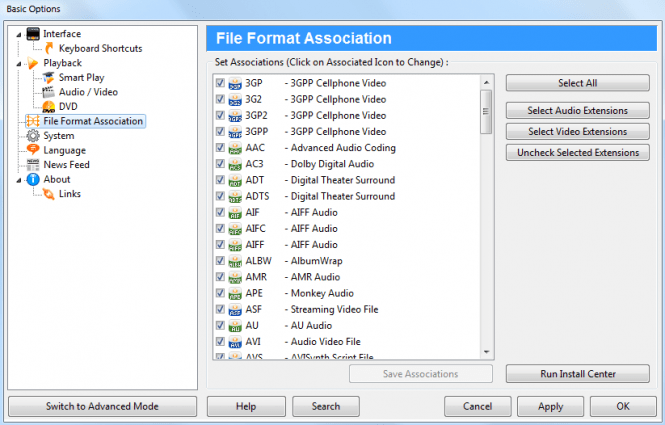Viewport: 665px width, 425px height.
Task: Select the 'AlbumWrap' description text
Action: (316, 261)
